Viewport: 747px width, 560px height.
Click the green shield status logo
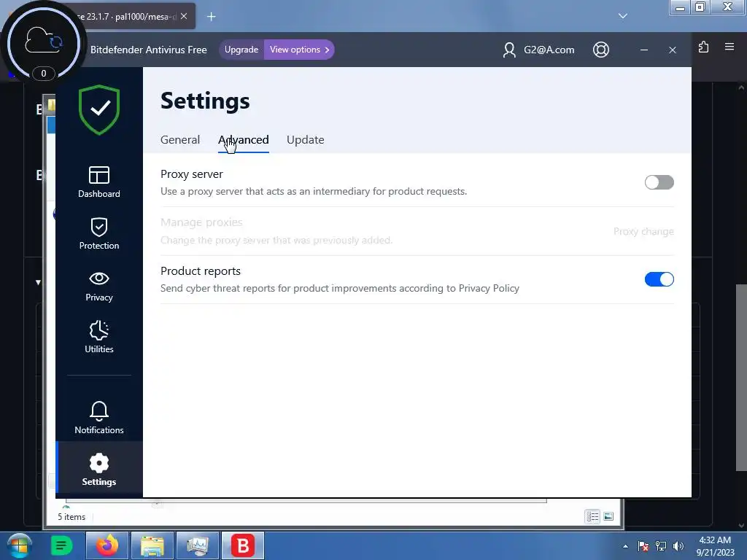pyautogui.click(x=99, y=109)
